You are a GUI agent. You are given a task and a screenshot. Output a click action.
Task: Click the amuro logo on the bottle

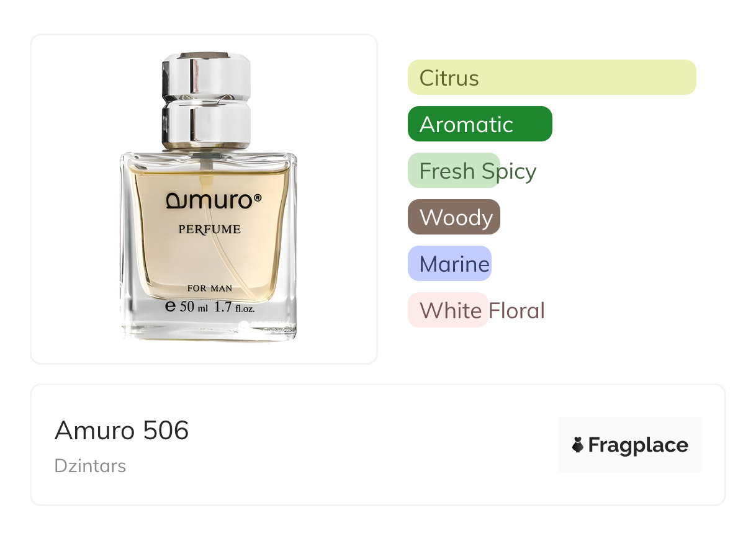tap(210, 200)
